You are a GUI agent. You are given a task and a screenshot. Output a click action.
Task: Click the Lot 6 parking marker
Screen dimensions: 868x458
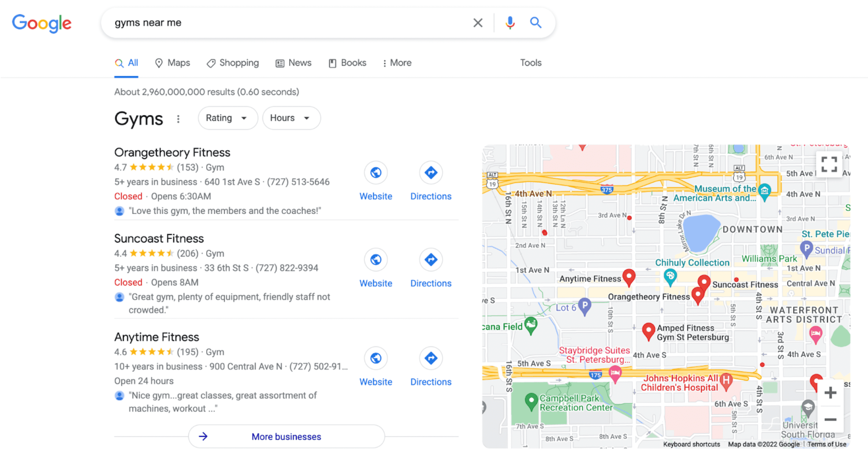coord(585,306)
